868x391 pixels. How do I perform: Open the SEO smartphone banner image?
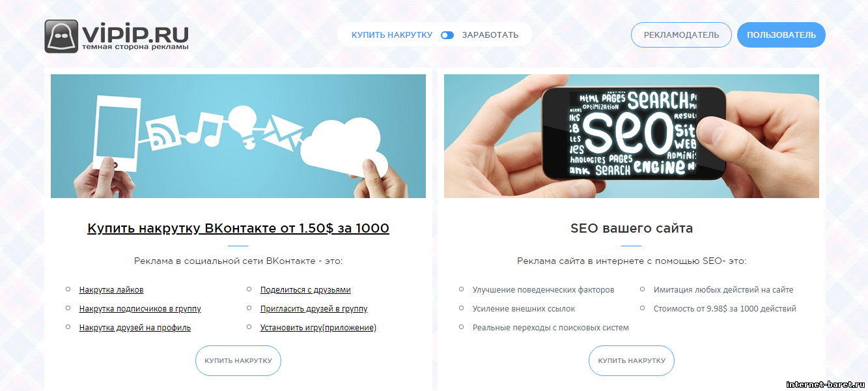click(632, 136)
